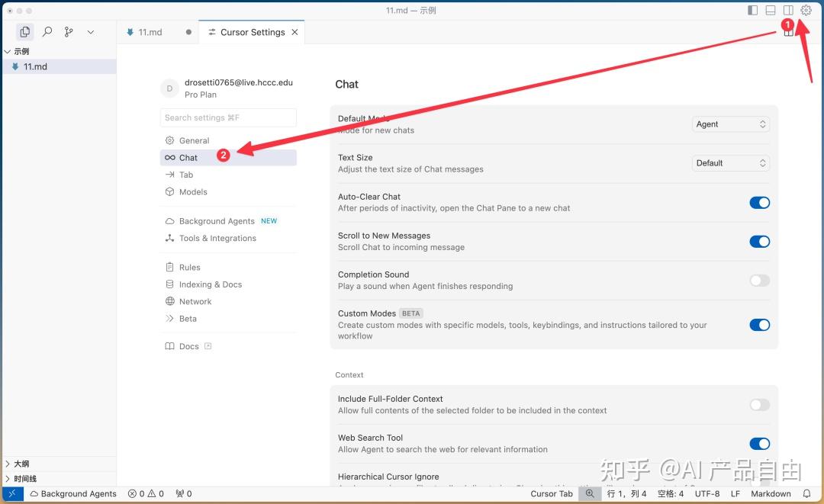Viewport: 824px width, 504px height.
Task: Disable the Custom Modes toggle
Action: [759, 325]
